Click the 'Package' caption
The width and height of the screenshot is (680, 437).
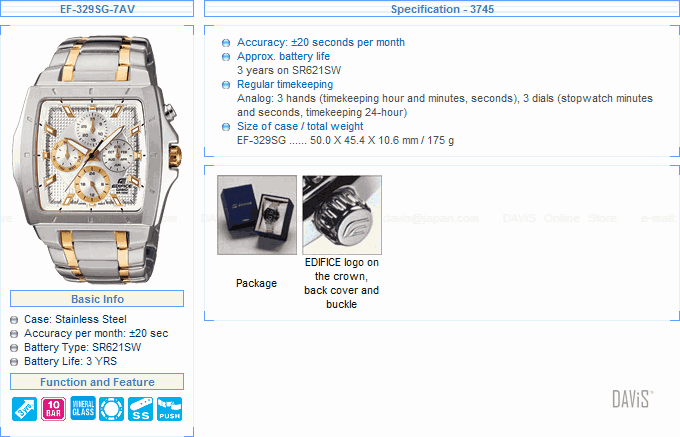(x=256, y=283)
